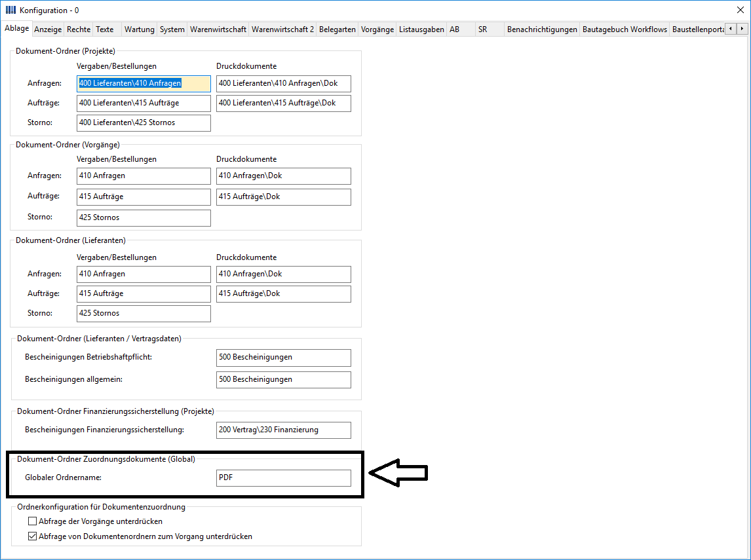The height and width of the screenshot is (560, 751).
Task: Click Projekte Storno field with 400 Lieferanten\425 Stornos
Action: click(144, 123)
